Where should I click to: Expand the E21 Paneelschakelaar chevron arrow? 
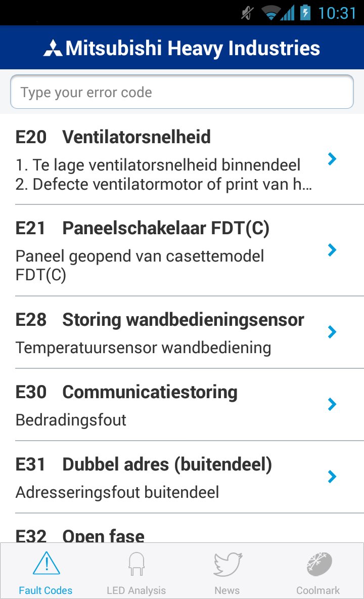coord(332,250)
